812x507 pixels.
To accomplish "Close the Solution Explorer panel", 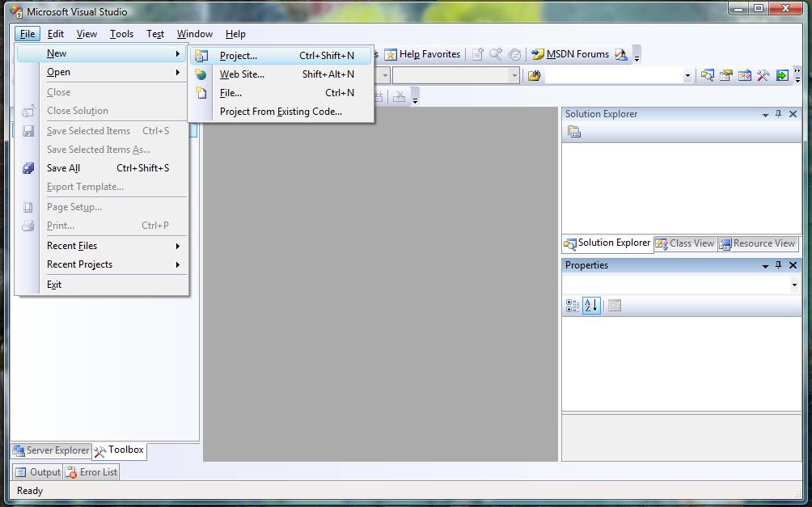I will point(793,114).
